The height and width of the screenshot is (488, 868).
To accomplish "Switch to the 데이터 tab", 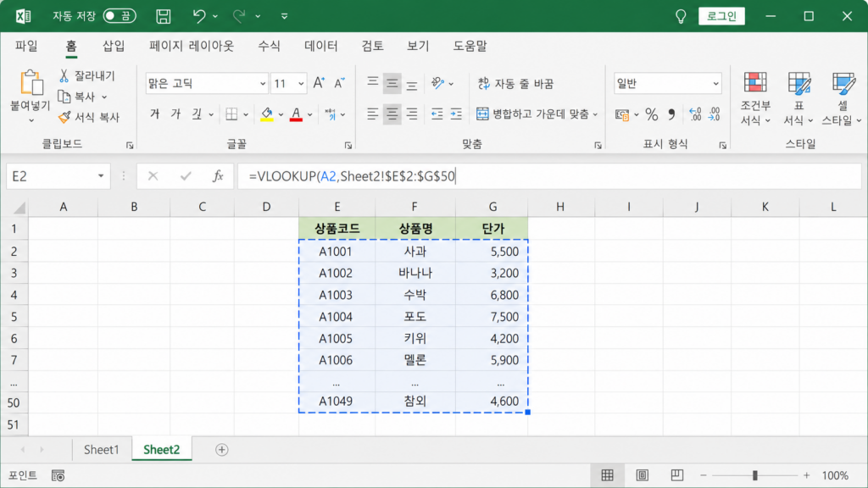I will click(321, 46).
